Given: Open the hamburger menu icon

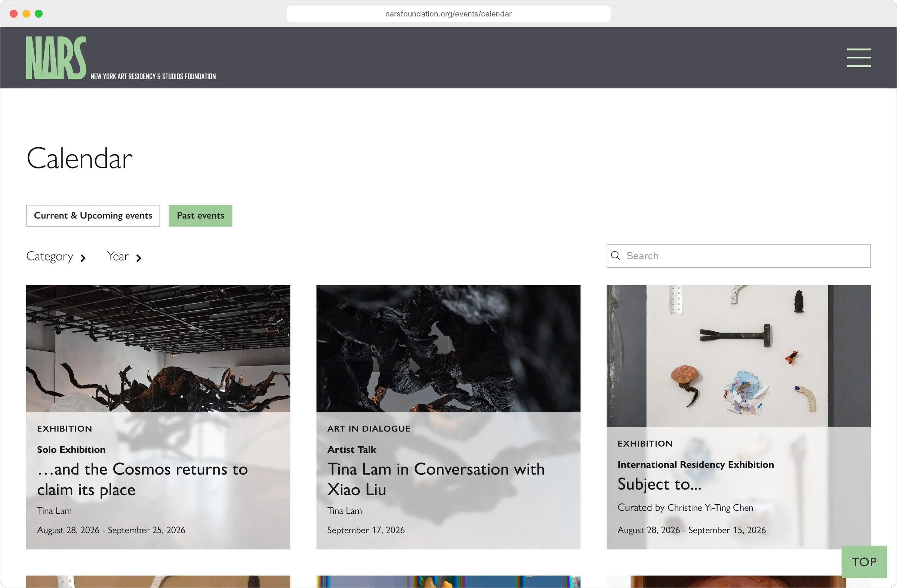Looking at the screenshot, I should point(859,58).
